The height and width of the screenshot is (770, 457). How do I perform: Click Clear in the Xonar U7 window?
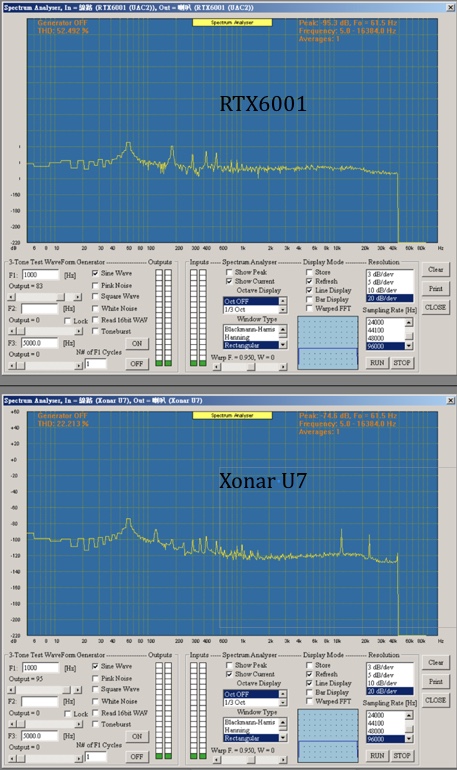pyautogui.click(x=435, y=662)
